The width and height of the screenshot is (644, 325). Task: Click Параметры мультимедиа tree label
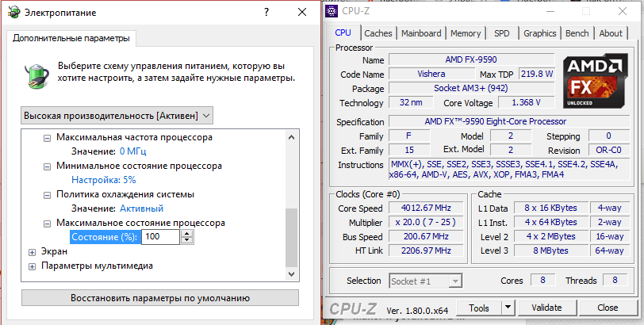[98, 266]
